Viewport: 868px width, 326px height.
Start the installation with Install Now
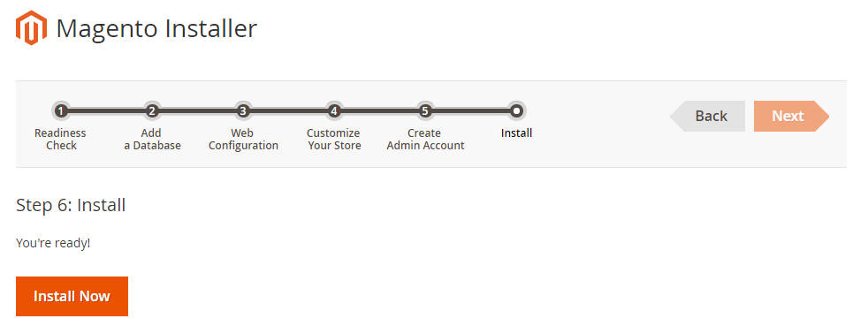coord(72,296)
